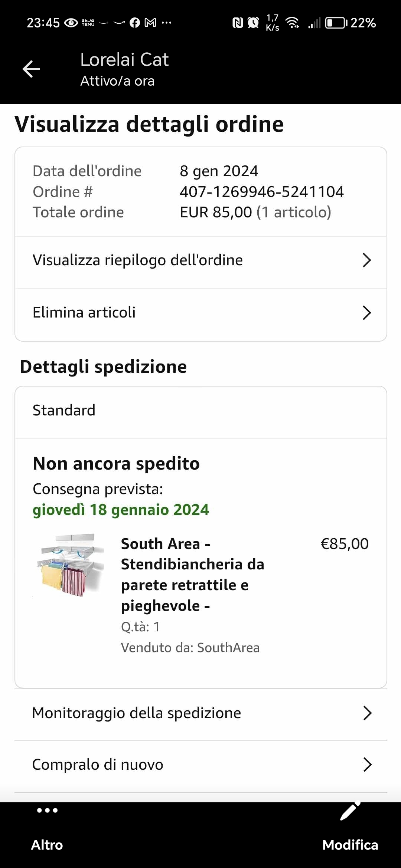Tap the back arrow icon
This screenshot has height=868, width=401.
[31, 69]
